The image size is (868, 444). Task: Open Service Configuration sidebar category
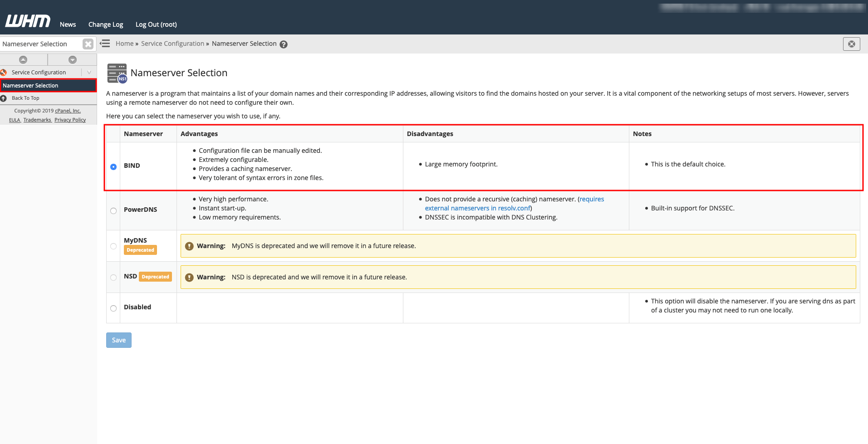coord(39,72)
